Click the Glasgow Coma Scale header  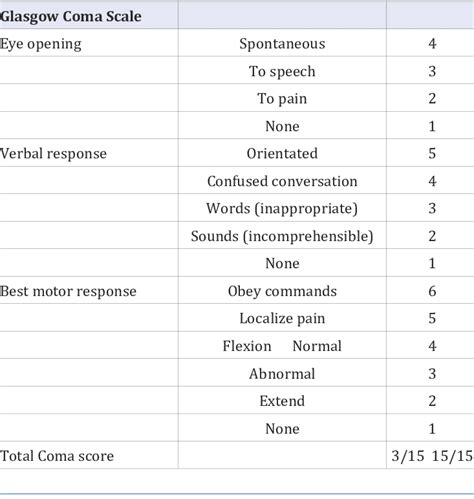point(71,17)
